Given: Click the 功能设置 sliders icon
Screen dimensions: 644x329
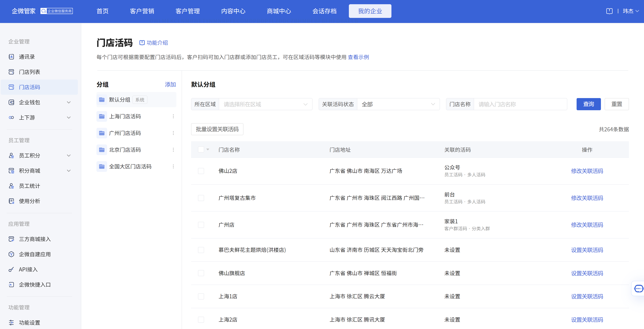Looking at the screenshot, I should tap(11, 323).
